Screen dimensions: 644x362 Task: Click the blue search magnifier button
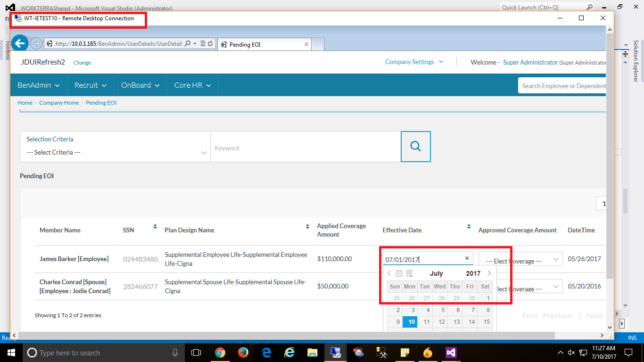pyautogui.click(x=415, y=147)
